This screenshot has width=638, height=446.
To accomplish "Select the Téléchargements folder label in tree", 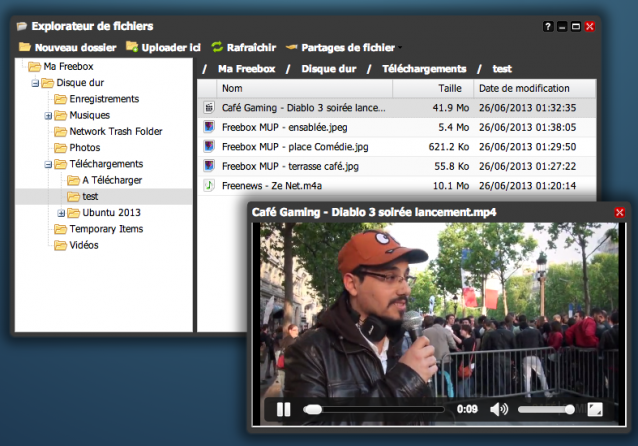I will [x=106, y=164].
